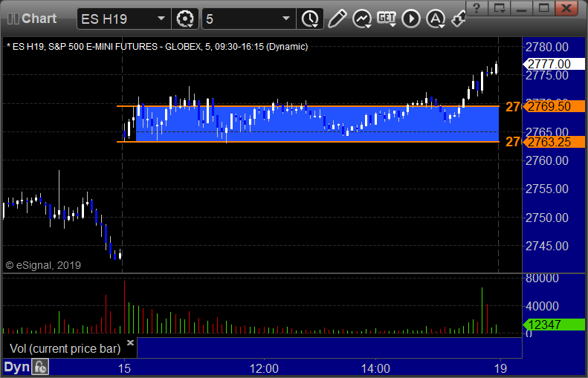588x378 pixels.
Task: Click the play replay button icon
Action: tap(411, 18)
